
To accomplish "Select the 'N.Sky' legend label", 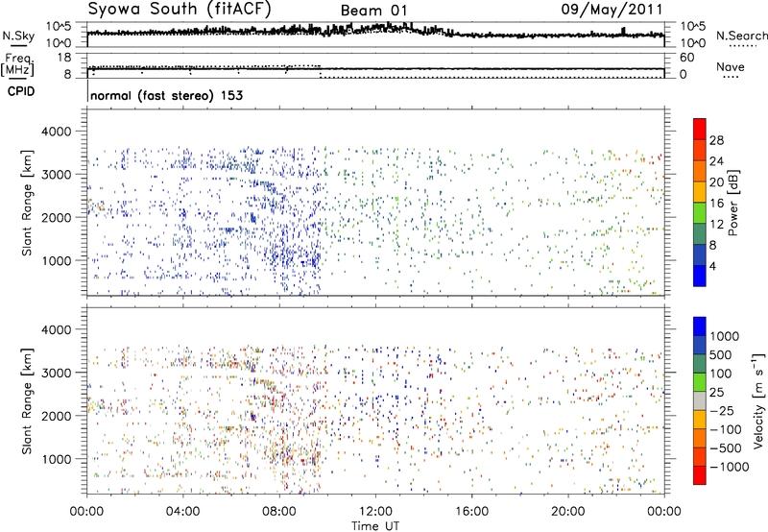I will (x=18, y=36).
